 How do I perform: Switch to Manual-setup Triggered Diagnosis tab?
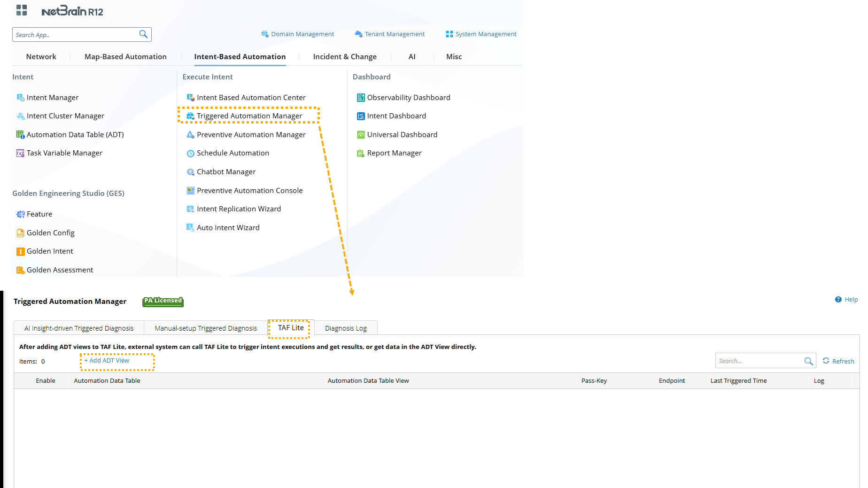pyautogui.click(x=206, y=328)
